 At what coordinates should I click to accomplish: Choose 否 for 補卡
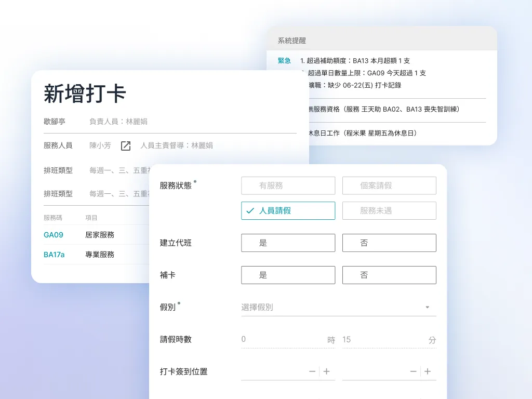389,275
